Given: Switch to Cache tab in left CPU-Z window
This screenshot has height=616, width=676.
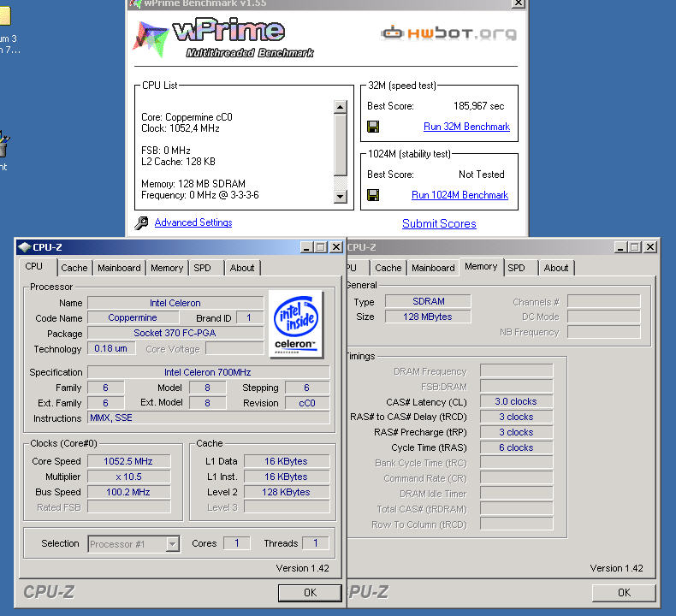Looking at the screenshot, I should 74,268.
